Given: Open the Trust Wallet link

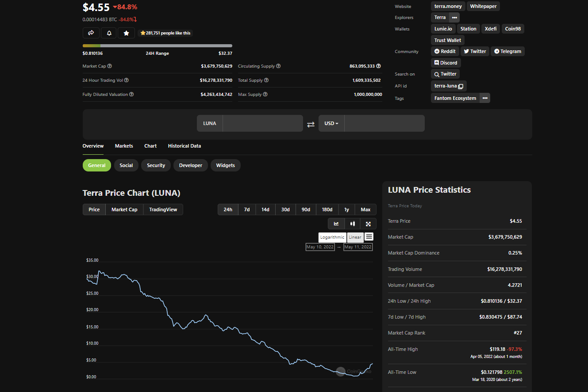Looking at the screenshot, I should click(448, 40).
